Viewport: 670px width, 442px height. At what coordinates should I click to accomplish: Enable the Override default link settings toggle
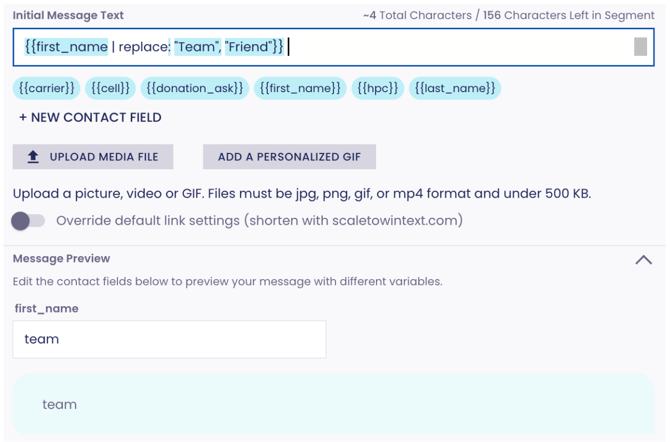(x=28, y=221)
